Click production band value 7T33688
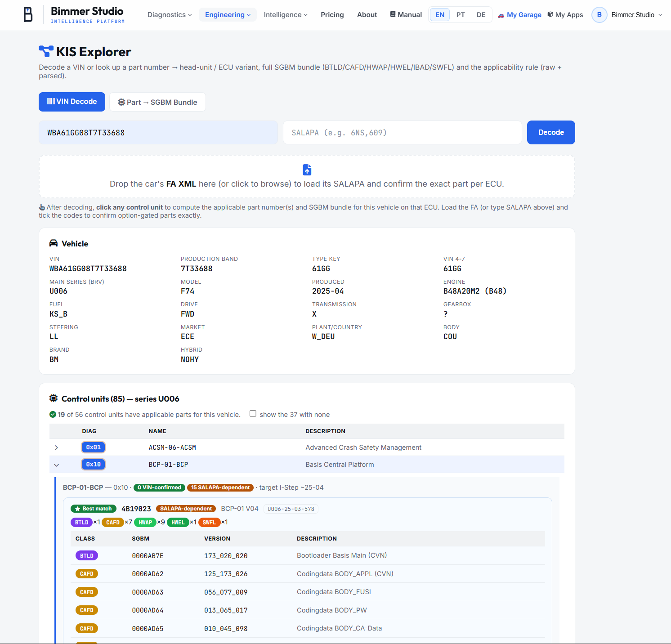Image resolution: width=671 pixels, height=644 pixels. pos(197,268)
